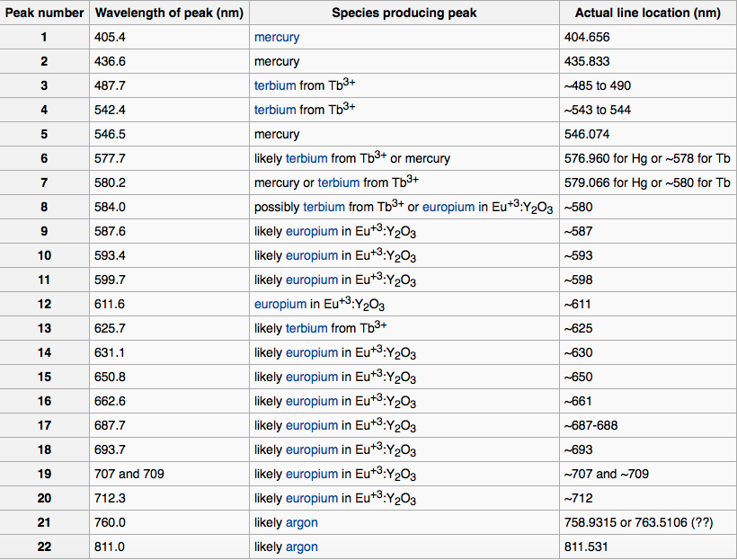Click the terbium link in peak 8 row
Screen dimensions: 737x560
pyautogui.click(x=324, y=207)
